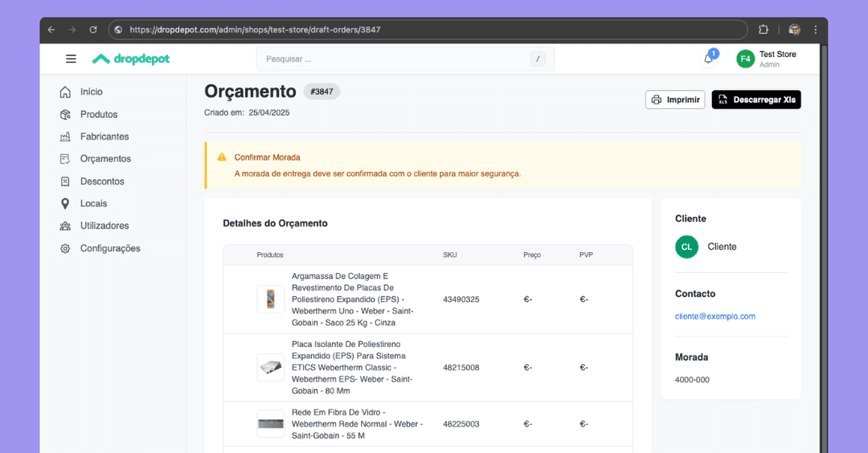Screen dimensions: 868x453
Task: Open the hamburger menu icon
Action: coord(71,59)
